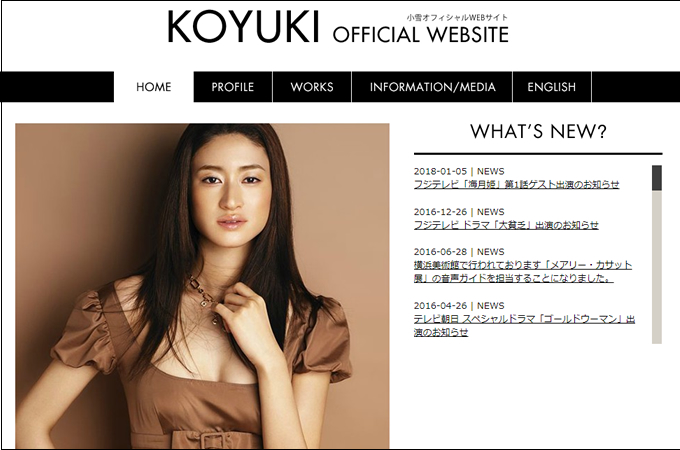The width and height of the screenshot is (680, 450).
Task: Open the 横浜美術館 Mary Cassatt exhibition news link
Action: [x=523, y=271]
